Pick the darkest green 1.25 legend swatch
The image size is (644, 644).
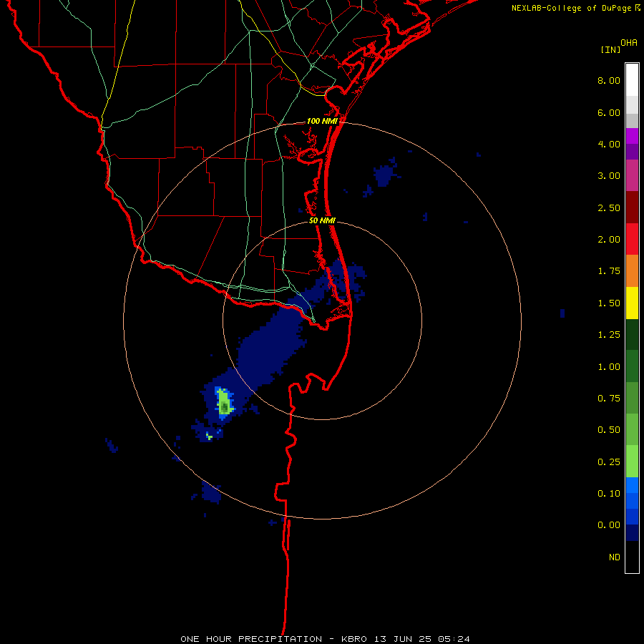(x=632, y=334)
